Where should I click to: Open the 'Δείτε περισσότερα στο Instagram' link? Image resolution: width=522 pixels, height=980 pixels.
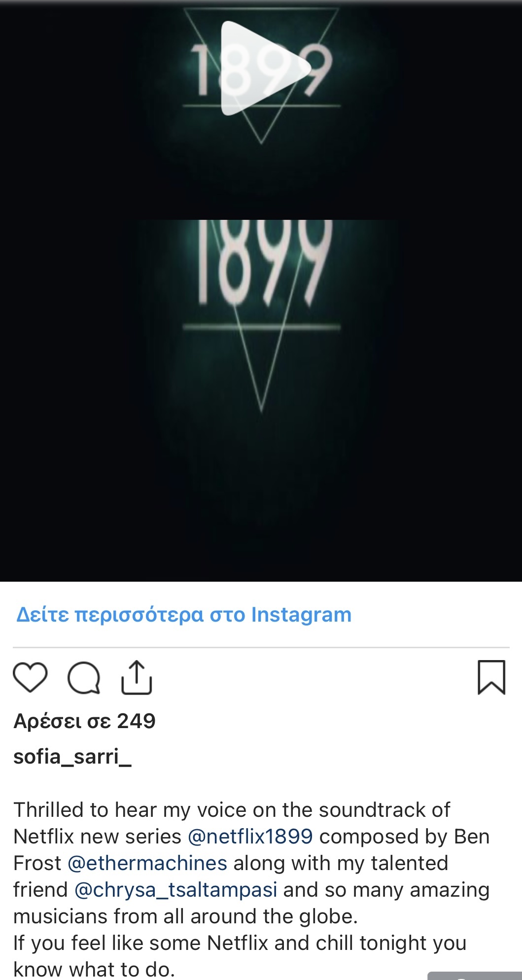coord(184,615)
